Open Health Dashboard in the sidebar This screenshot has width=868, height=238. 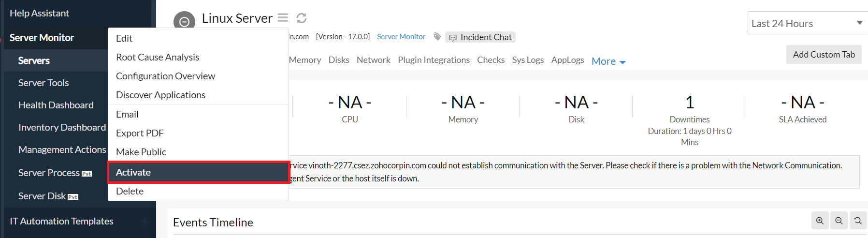click(x=56, y=105)
